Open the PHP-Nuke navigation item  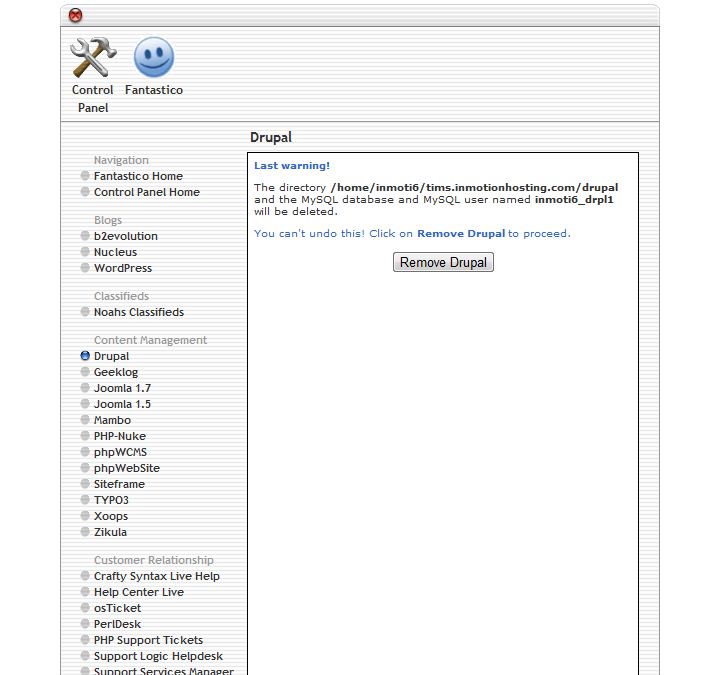tap(120, 436)
